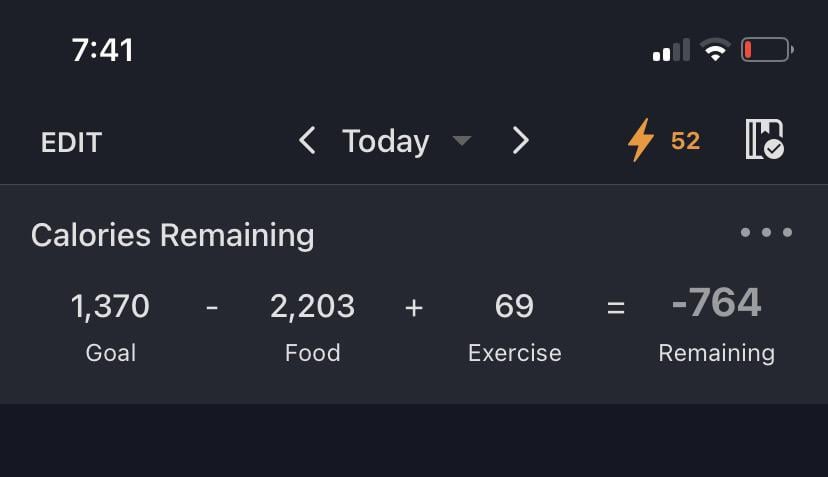Go to previous day with left chevron
The image size is (828, 477).
pos(307,141)
